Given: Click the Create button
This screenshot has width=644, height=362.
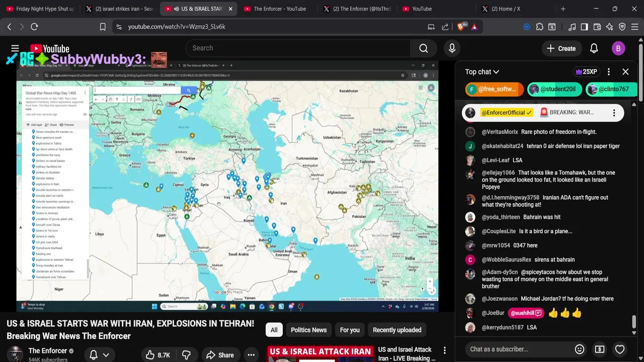Looking at the screenshot, I should [x=561, y=48].
